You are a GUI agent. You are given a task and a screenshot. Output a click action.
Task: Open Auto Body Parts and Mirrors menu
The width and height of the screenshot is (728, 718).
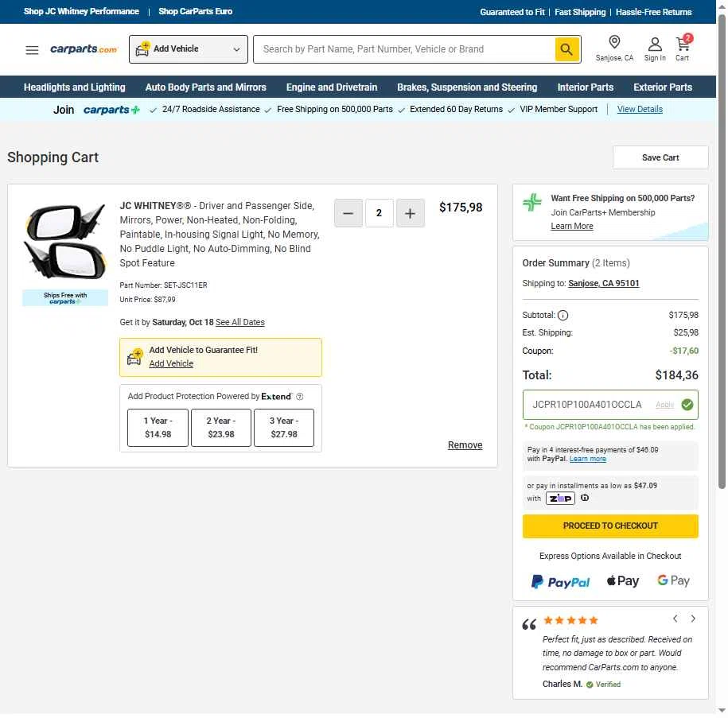click(x=206, y=87)
